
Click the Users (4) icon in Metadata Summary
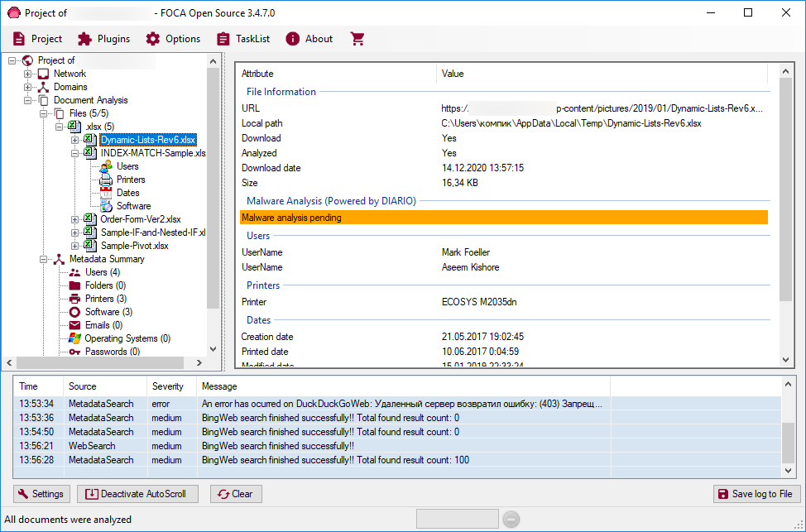[75, 272]
